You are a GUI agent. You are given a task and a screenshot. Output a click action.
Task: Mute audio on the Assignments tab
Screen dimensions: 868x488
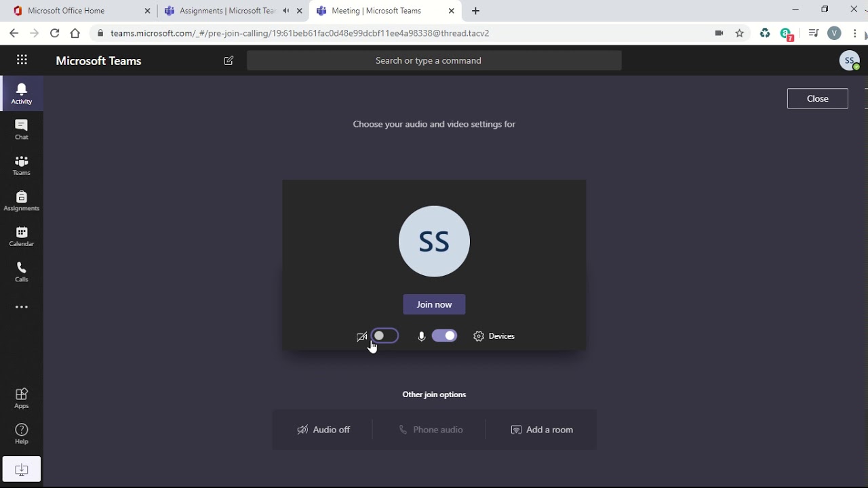pos(285,11)
